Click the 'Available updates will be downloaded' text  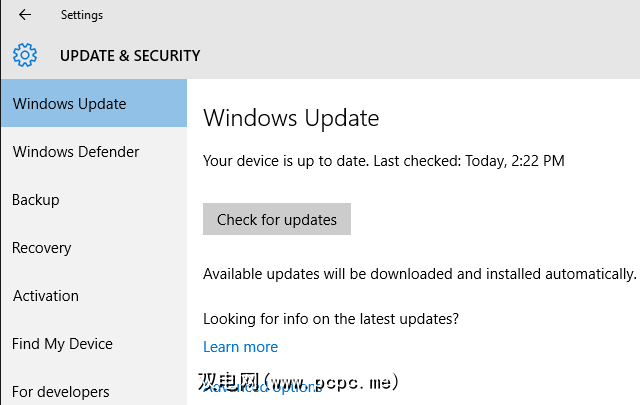(419, 274)
